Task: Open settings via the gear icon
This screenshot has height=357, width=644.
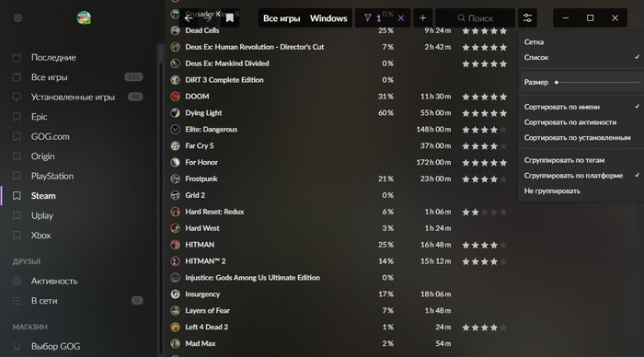Action: [x=17, y=18]
